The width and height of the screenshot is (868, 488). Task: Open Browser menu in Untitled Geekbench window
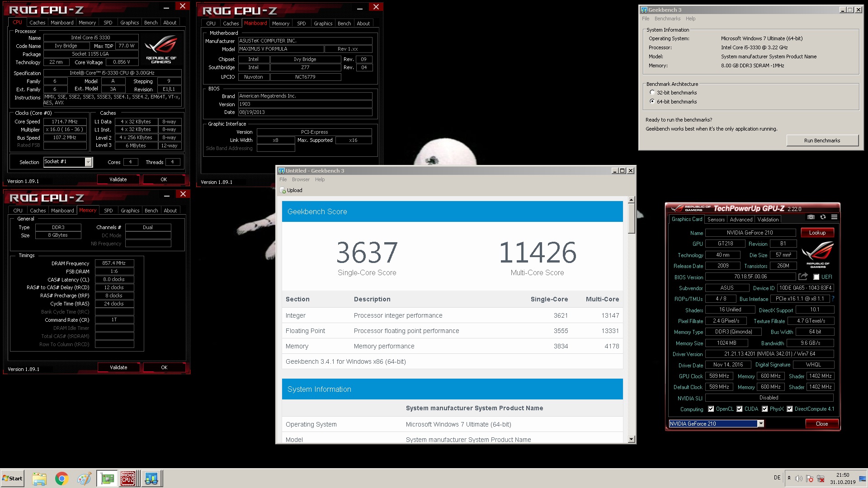point(301,179)
